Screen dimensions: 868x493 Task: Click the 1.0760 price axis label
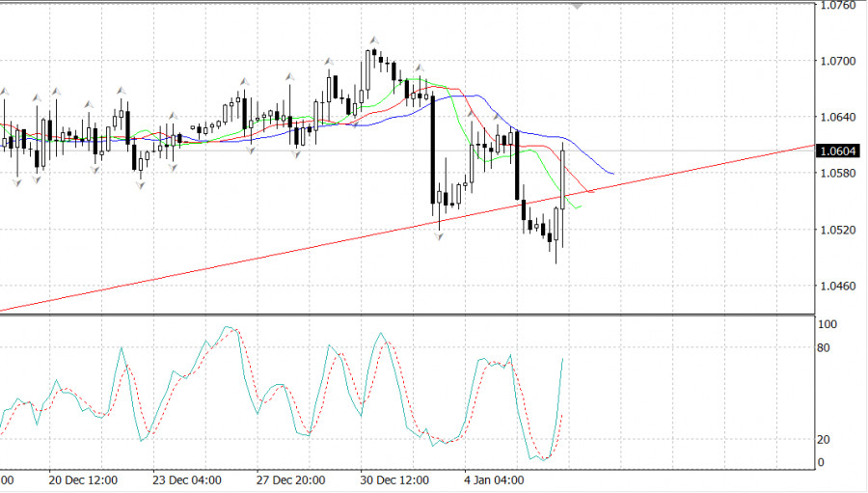point(835,5)
